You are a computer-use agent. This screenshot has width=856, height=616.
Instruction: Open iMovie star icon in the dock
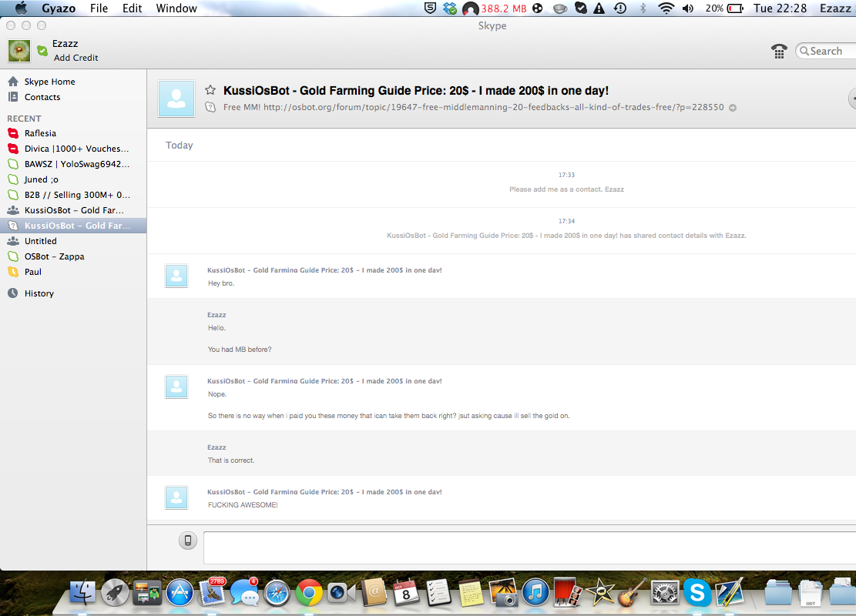tap(600, 592)
